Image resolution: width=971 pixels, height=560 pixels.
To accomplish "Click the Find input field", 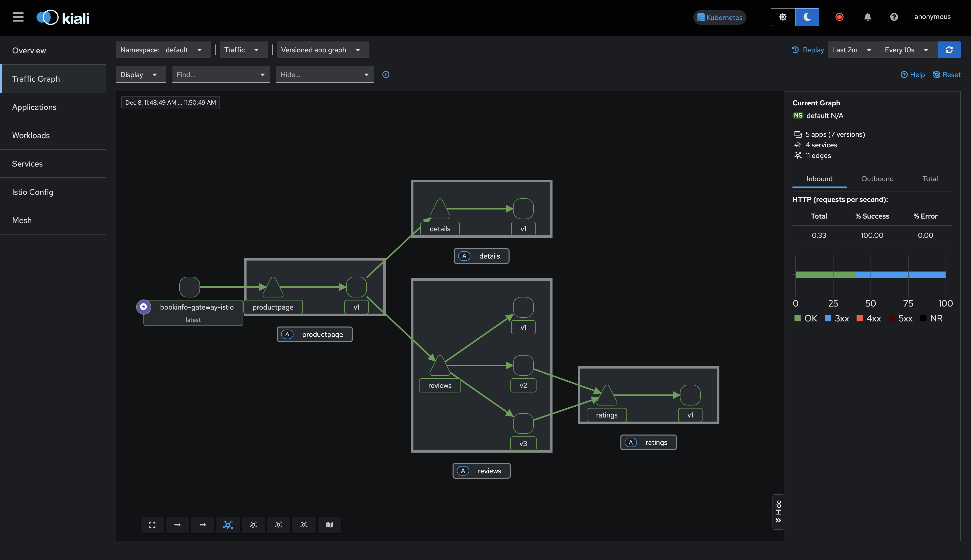I will 216,75.
